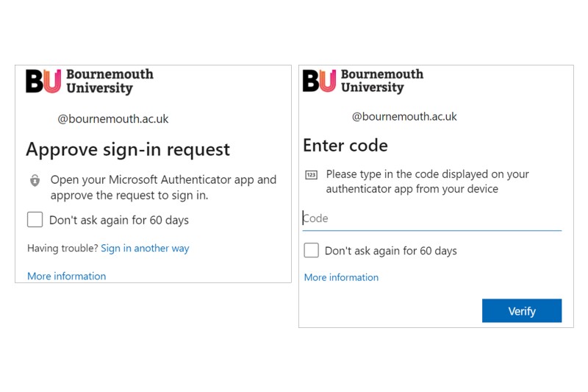588x392 pixels.
Task: Open Sign in another way link
Action: coord(145,249)
